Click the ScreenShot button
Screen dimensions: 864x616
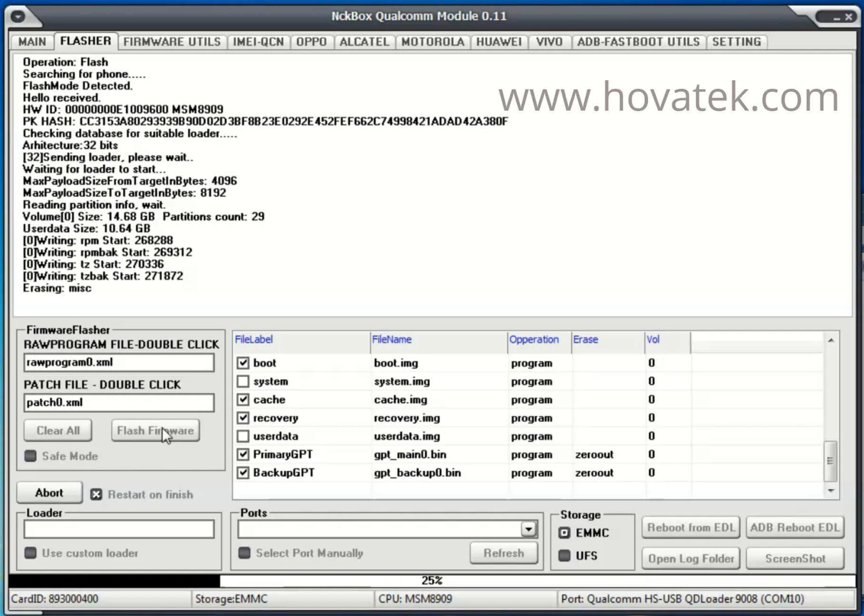(795, 559)
